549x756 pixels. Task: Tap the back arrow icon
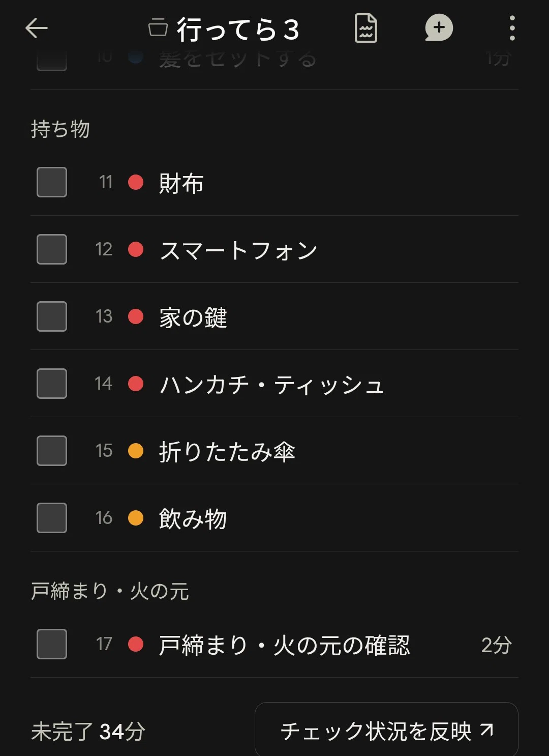(x=37, y=28)
